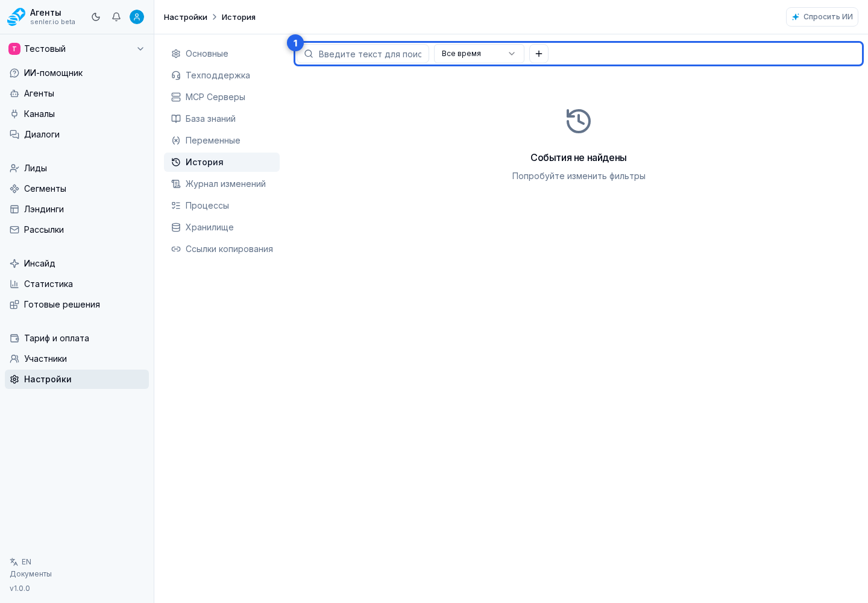
Task: Expand the Тестовый workspace selector
Action: click(x=77, y=49)
